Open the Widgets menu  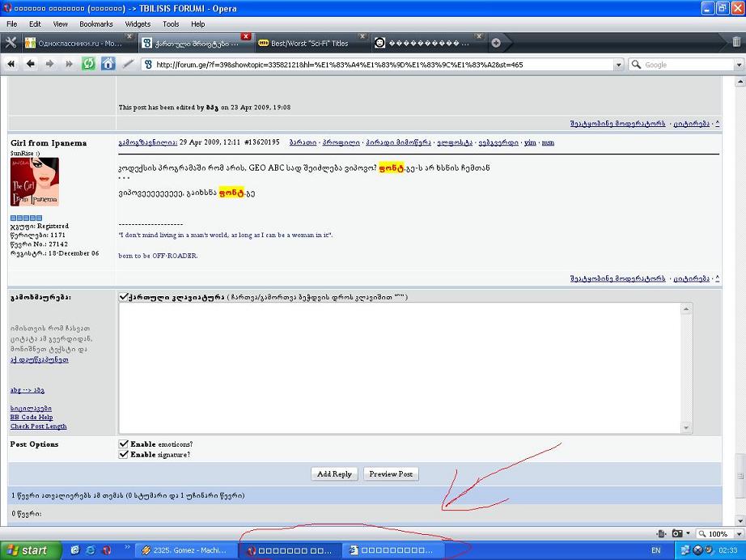[x=138, y=23]
